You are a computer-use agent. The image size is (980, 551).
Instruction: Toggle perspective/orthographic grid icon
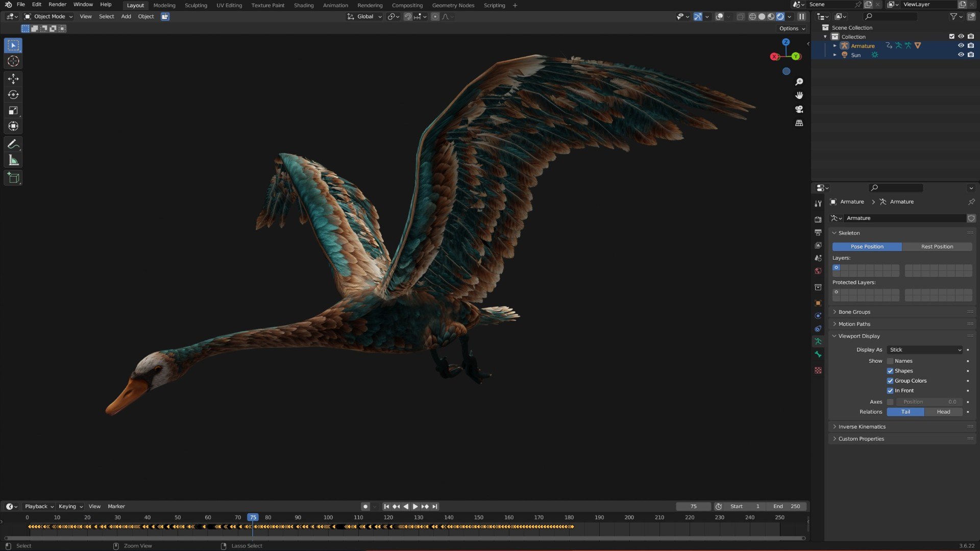point(799,123)
